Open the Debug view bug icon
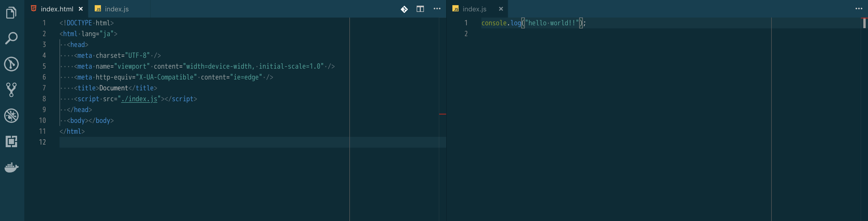The image size is (868, 221). click(x=11, y=116)
